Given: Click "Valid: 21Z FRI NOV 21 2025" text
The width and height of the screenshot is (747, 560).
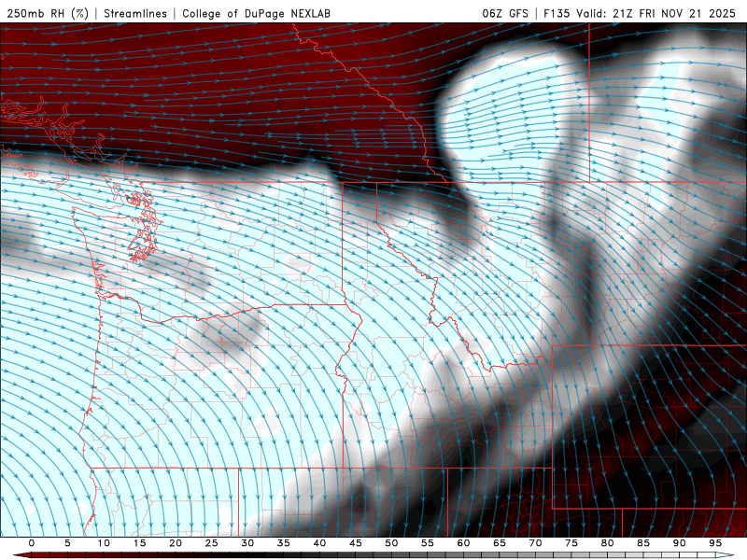Looking at the screenshot, I should [x=655, y=13].
